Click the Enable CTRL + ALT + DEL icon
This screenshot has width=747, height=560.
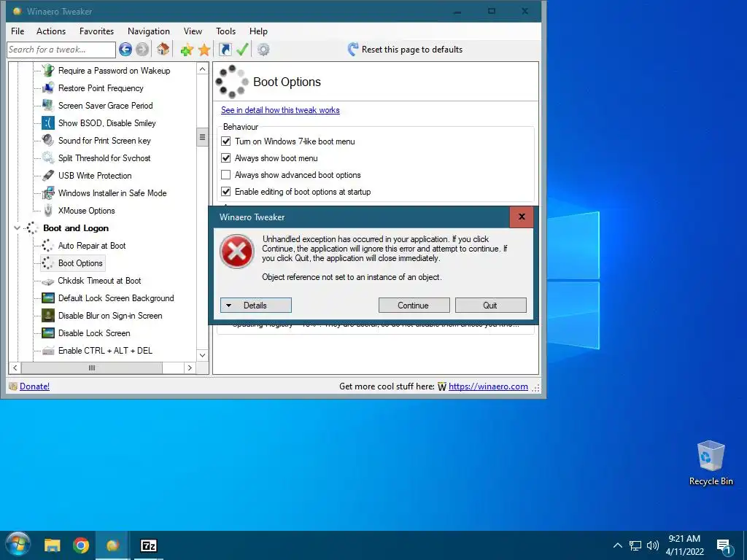pos(48,351)
